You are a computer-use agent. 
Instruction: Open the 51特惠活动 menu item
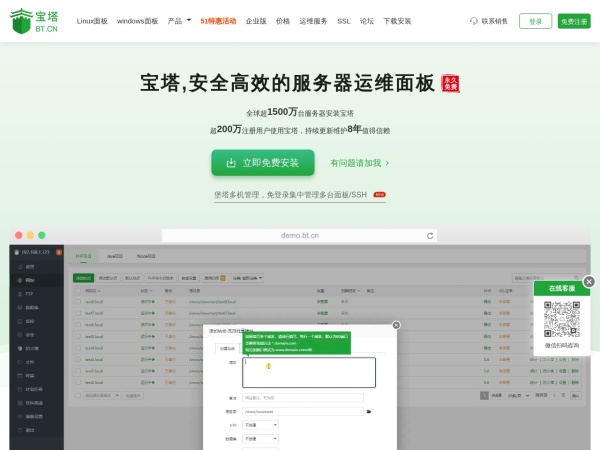click(218, 21)
